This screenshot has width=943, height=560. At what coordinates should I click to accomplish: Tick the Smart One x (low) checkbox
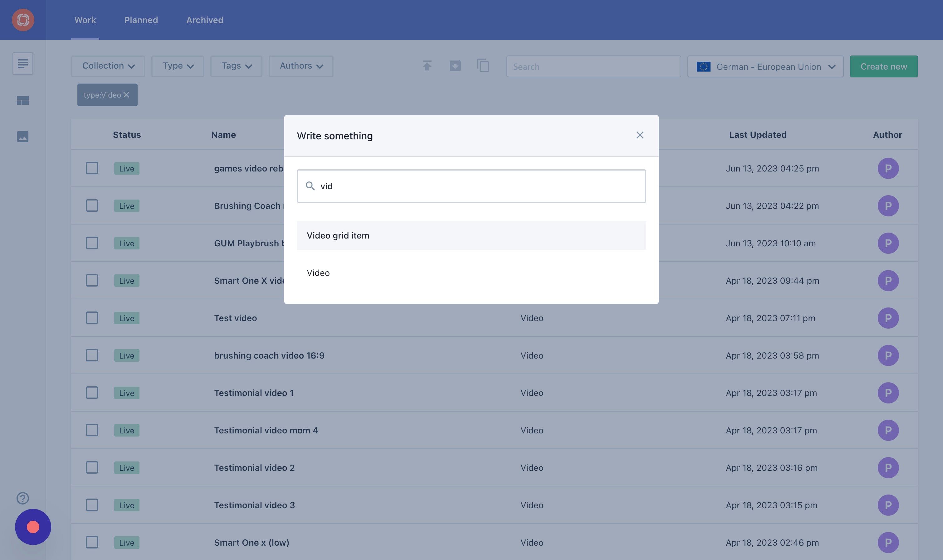tap(92, 542)
